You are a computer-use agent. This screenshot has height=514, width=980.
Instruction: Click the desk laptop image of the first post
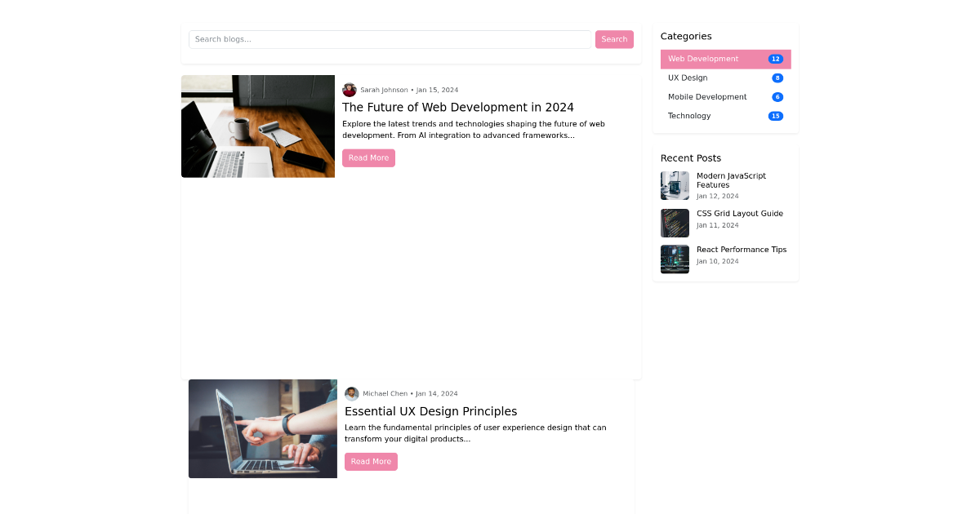pos(257,126)
